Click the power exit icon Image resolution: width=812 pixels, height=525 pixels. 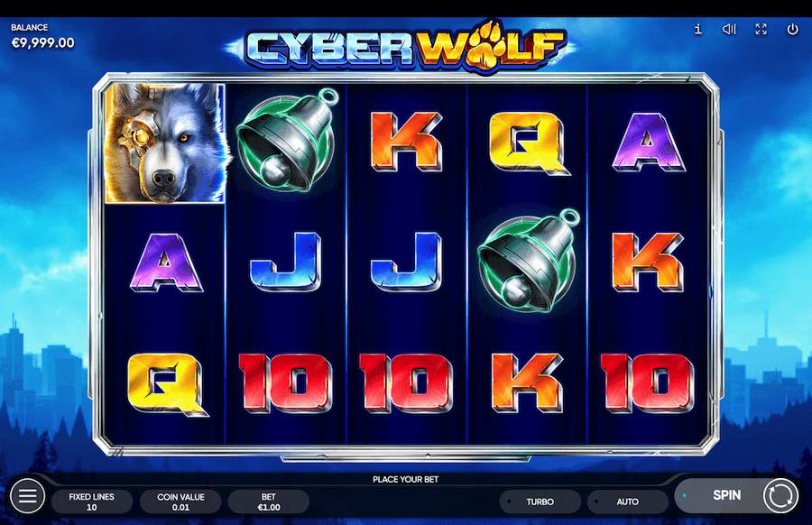coord(792,29)
